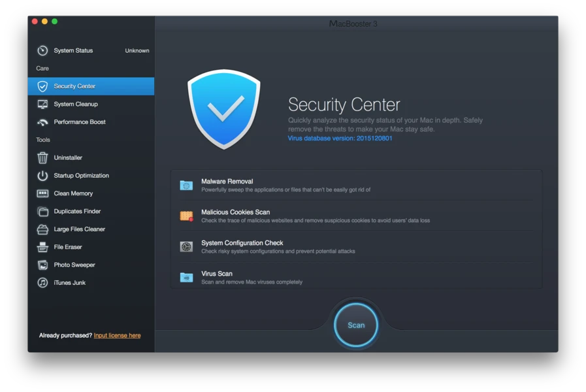This screenshot has height=392, width=586.
Task: Click the Virus Scan bug folder icon
Action: point(186,277)
